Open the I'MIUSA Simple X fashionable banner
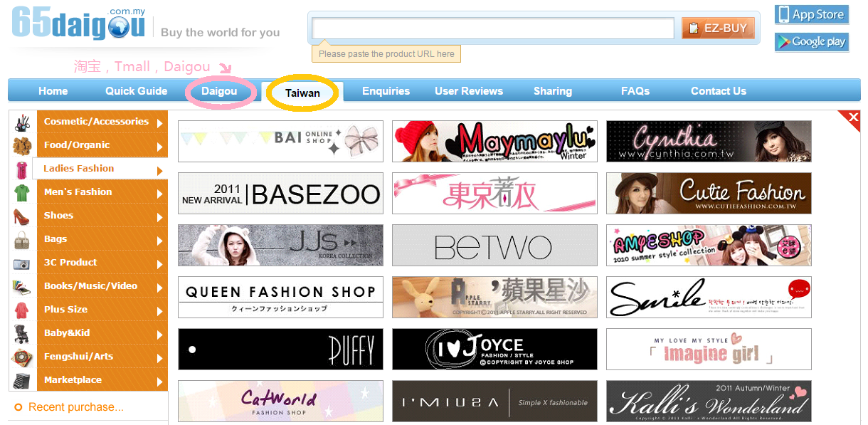Viewport: 868px width, 425px height. click(x=494, y=401)
